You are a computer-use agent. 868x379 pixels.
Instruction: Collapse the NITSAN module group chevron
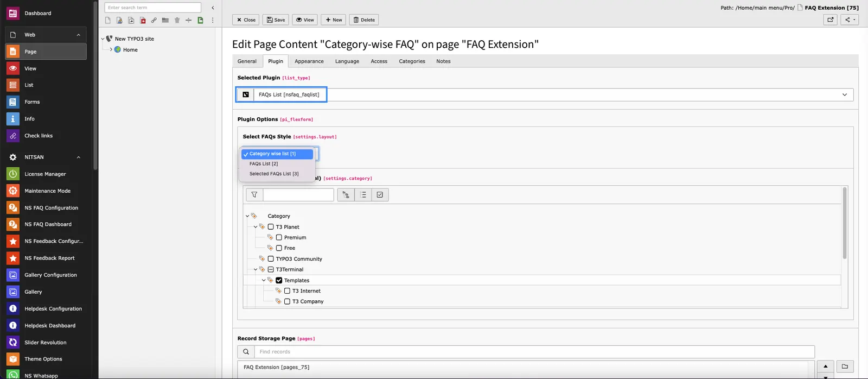[78, 157]
